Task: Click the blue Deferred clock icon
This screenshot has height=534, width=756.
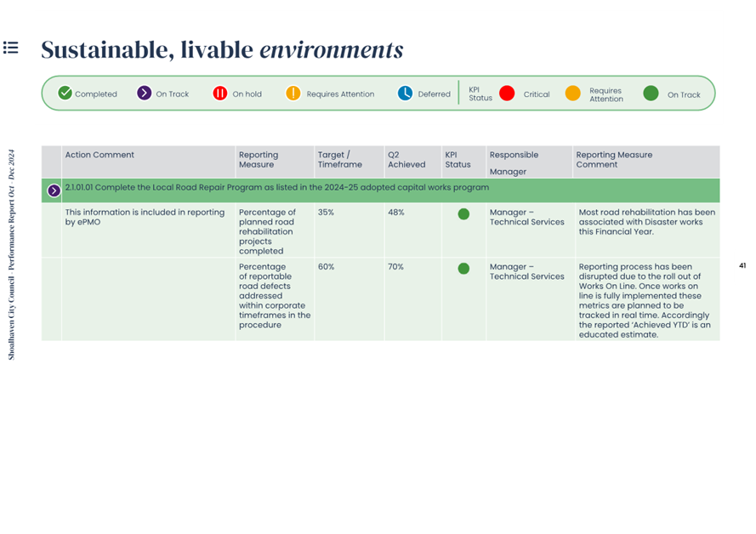Action: pos(405,94)
